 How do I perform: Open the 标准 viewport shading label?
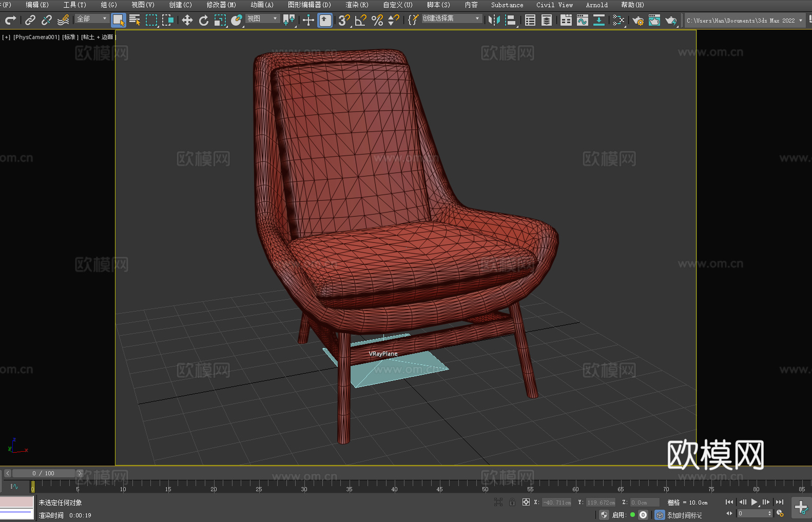coord(70,37)
